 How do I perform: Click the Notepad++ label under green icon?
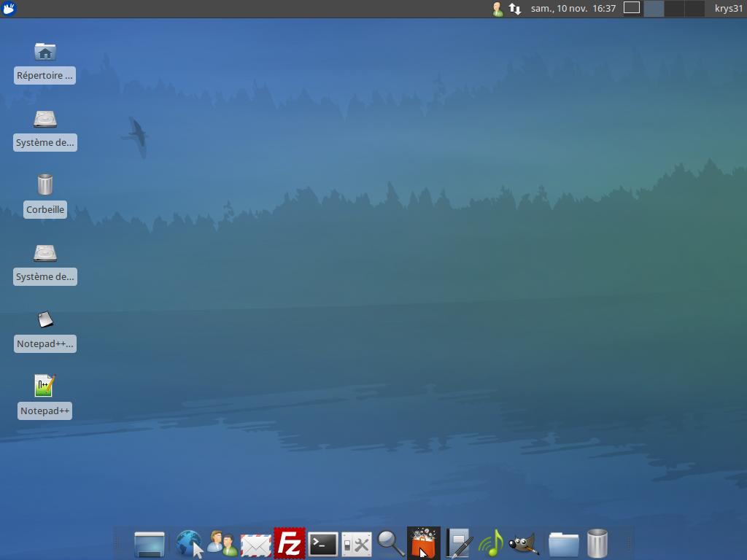coord(44,411)
